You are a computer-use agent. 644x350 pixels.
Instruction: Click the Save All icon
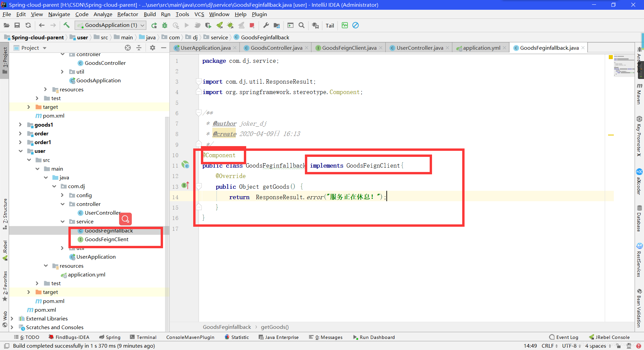[x=17, y=25]
